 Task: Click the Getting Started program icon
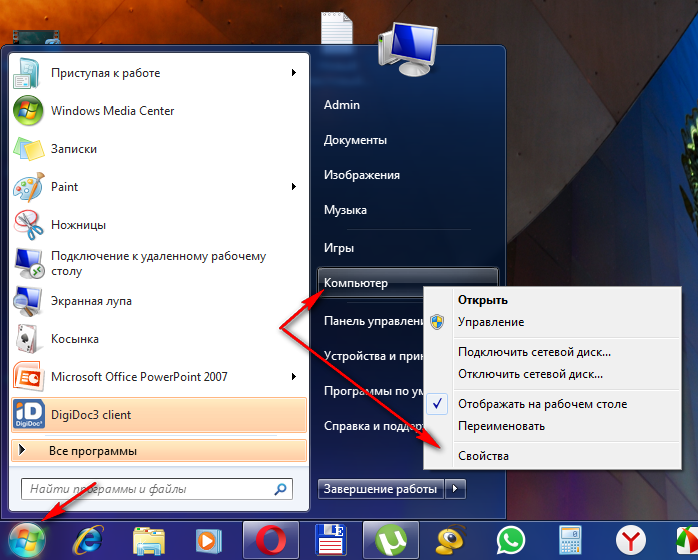click(x=28, y=73)
